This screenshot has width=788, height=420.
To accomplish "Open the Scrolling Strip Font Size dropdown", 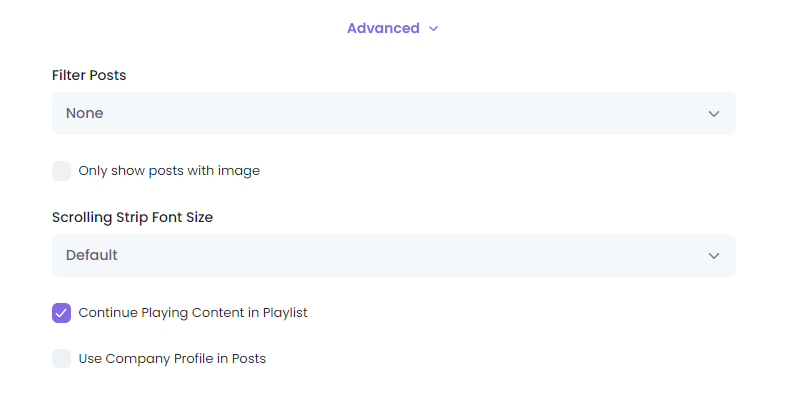I will tap(394, 255).
